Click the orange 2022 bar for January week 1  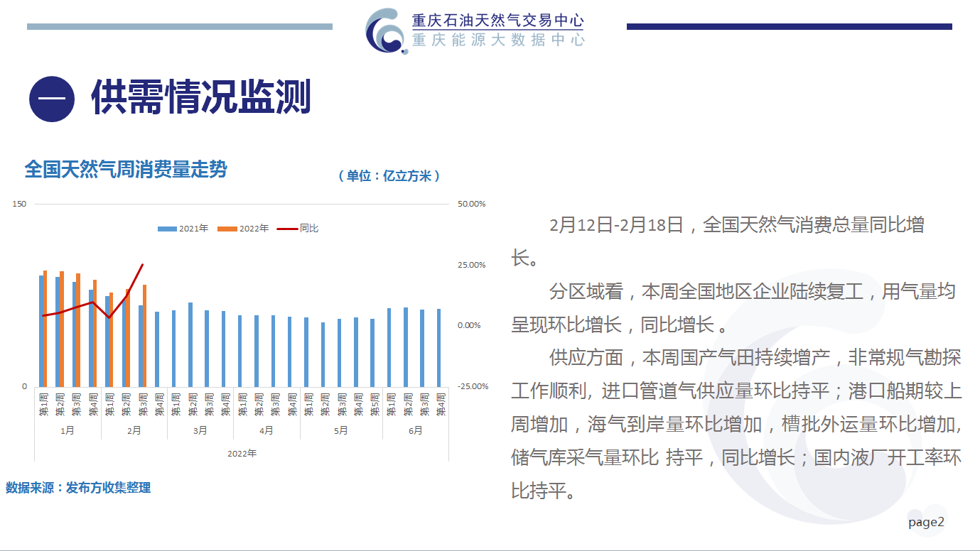coord(45,328)
